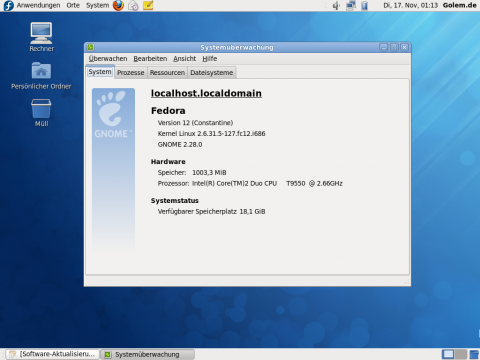Click the Systemüberwachung window menu icon
This screenshot has height=360, width=480.
(x=91, y=47)
